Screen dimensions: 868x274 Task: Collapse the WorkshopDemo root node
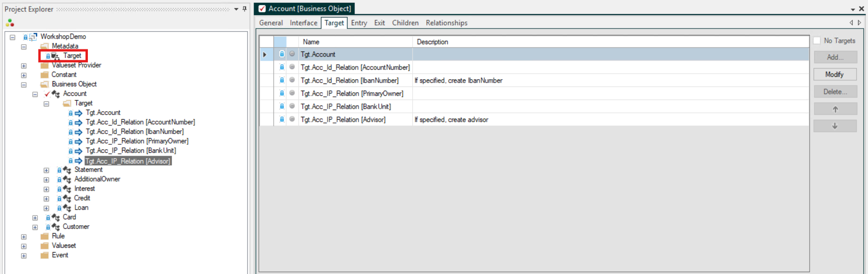coord(12,37)
